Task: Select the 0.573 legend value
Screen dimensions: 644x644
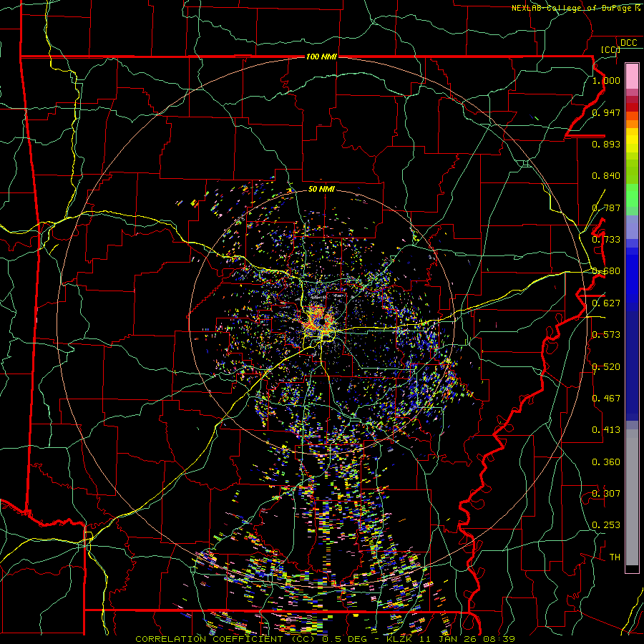Action: pos(606,335)
